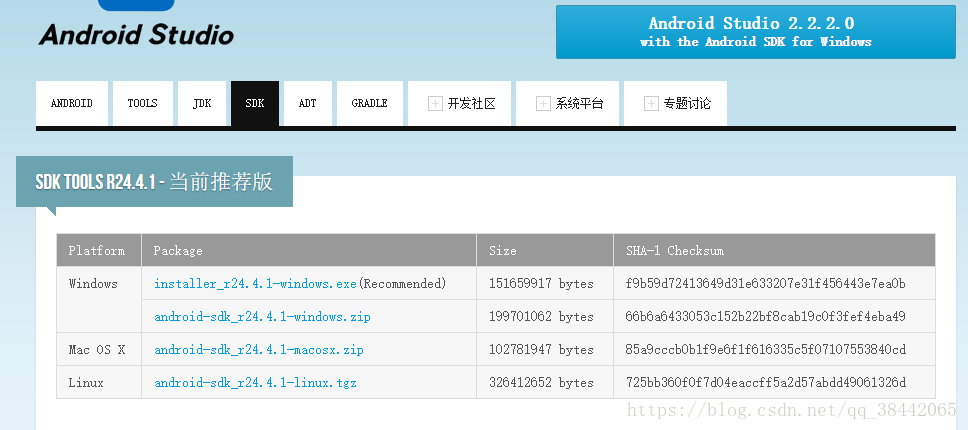Download installer_r24.4.1-windows.exe
The height and width of the screenshot is (430, 968).
coord(256,284)
